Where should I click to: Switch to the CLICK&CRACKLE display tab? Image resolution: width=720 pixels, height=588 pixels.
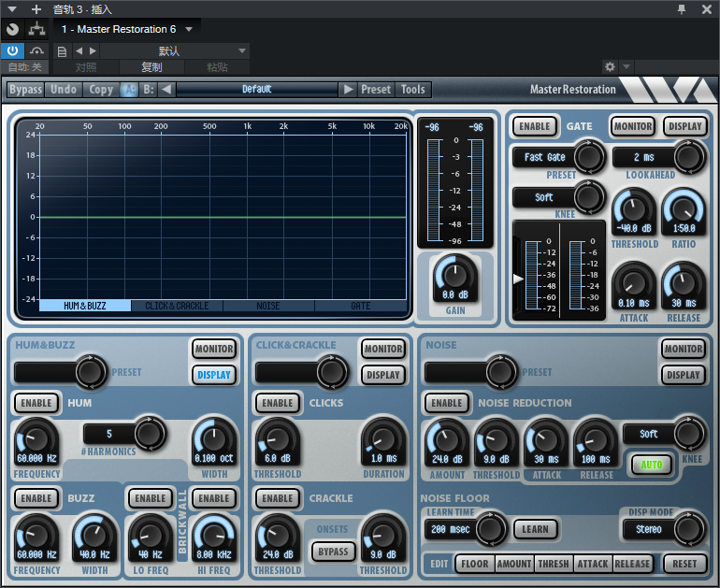[177, 306]
